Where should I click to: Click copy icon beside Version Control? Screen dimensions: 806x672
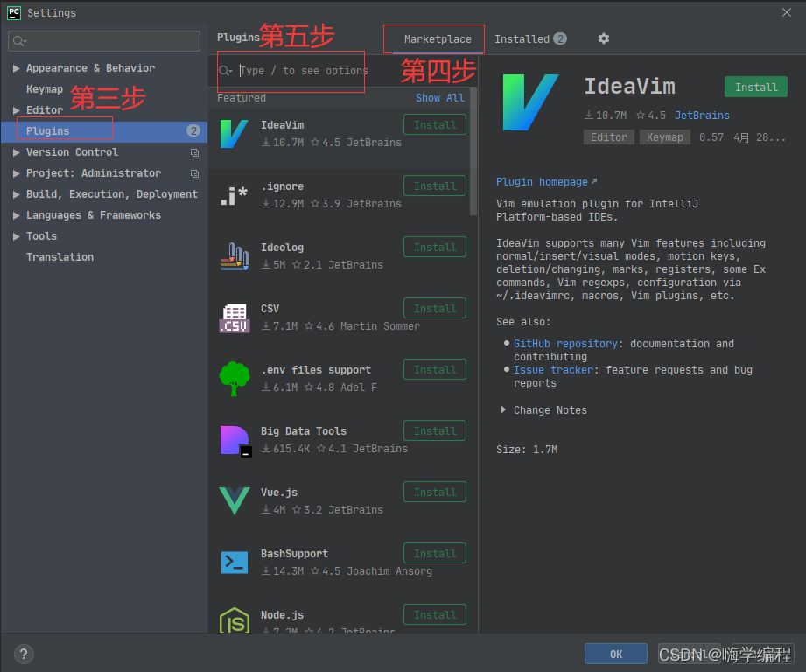[x=194, y=152]
